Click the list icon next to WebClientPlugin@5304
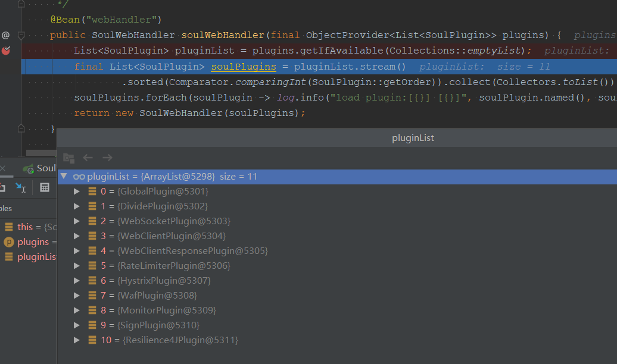The height and width of the screenshot is (364, 617). pos(92,236)
